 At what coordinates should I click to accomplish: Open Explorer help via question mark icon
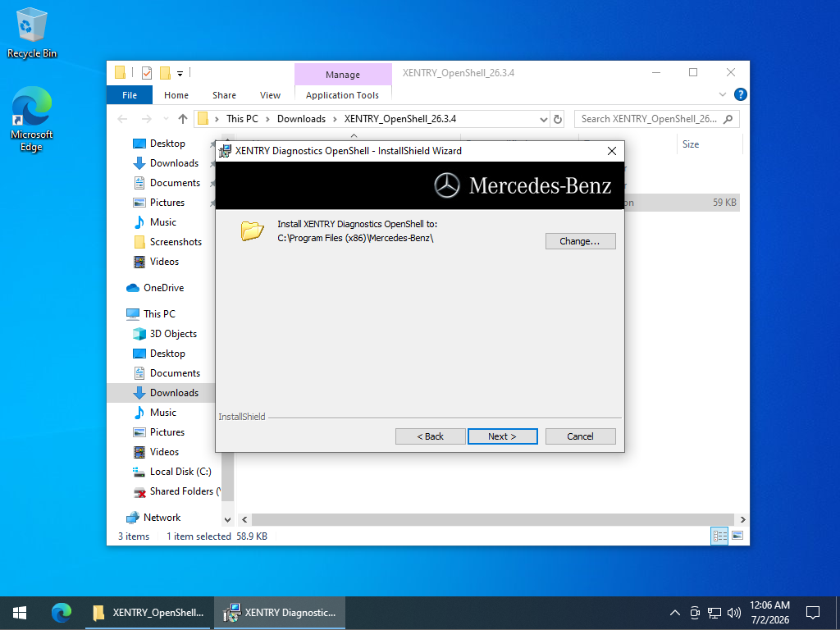(x=740, y=94)
